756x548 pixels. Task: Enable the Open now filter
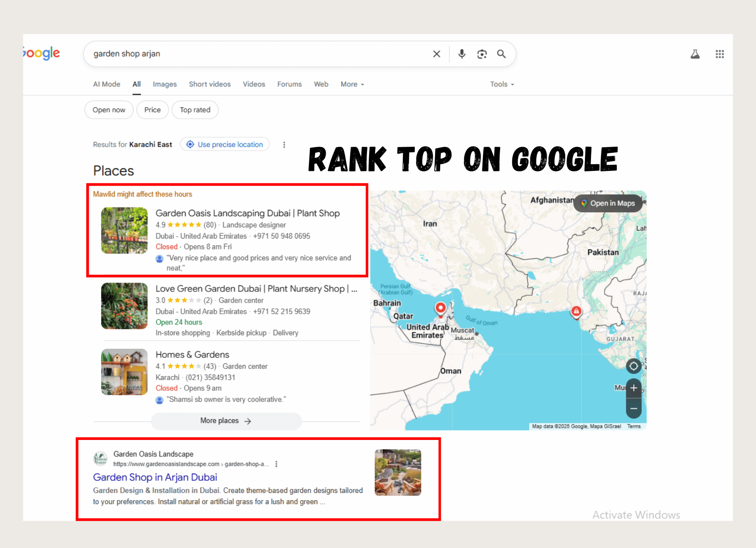[109, 110]
